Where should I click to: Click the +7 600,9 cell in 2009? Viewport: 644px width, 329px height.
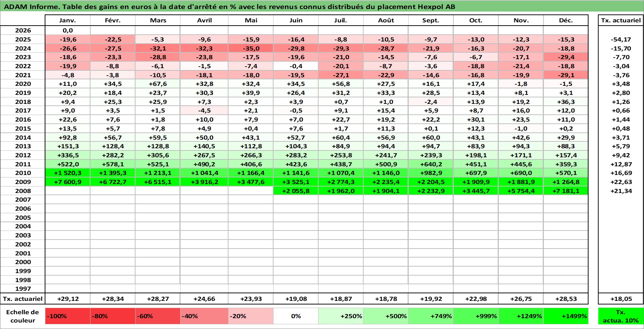[68, 182]
